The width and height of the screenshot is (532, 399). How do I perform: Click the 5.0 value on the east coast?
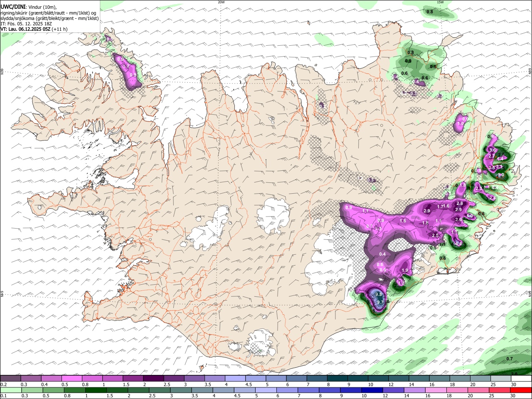pyautogui.click(x=470, y=216)
